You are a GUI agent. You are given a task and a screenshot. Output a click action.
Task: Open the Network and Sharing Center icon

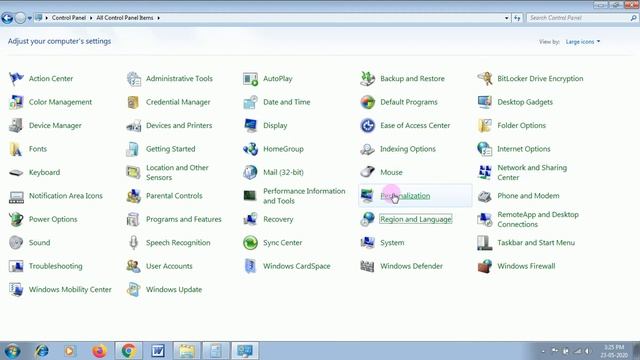(x=484, y=172)
